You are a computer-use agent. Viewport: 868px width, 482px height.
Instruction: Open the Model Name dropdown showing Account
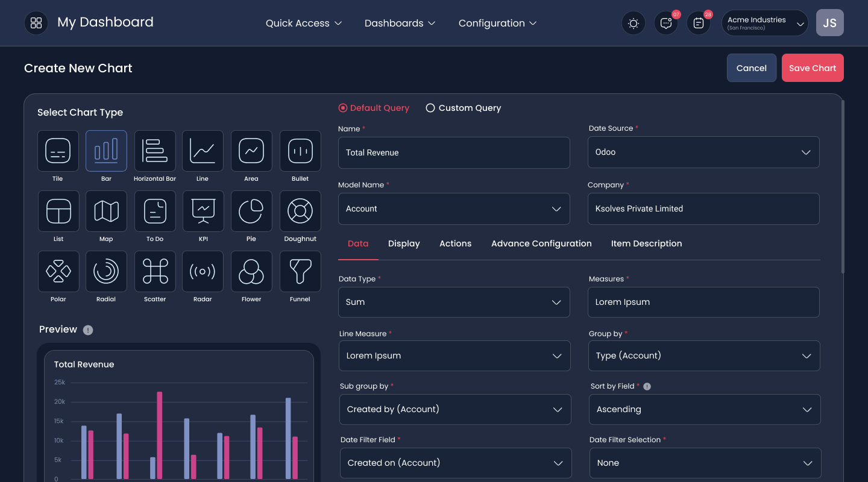(x=454, y=208)
